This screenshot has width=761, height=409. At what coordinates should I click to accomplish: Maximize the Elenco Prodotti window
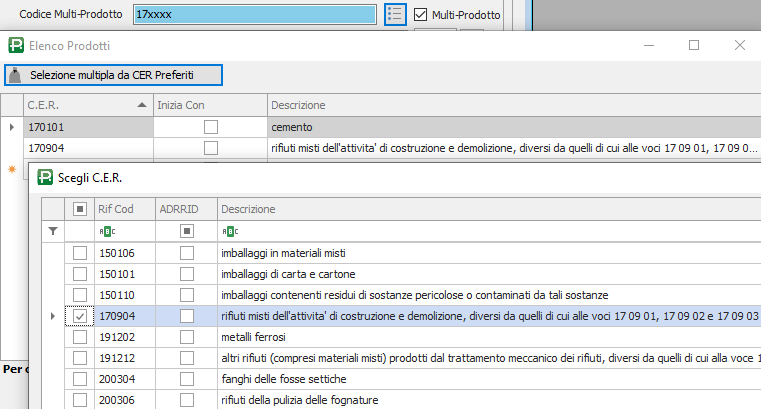tap(694, 46)
